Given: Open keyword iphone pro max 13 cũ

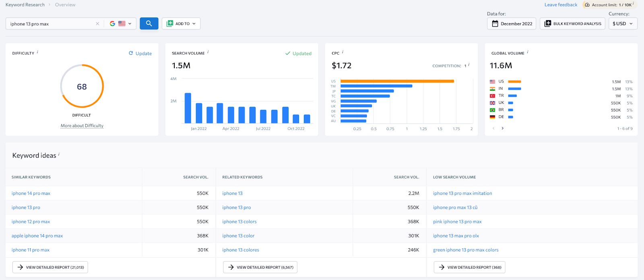Looking at the screenshot, I should [455, 207].
